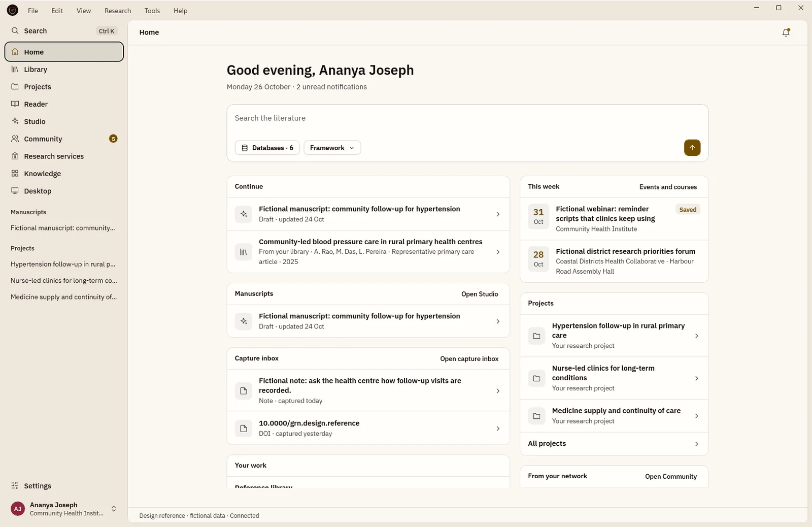Open the File menu
This screenshot has width=812, height=527.
(x=33, y=11)
